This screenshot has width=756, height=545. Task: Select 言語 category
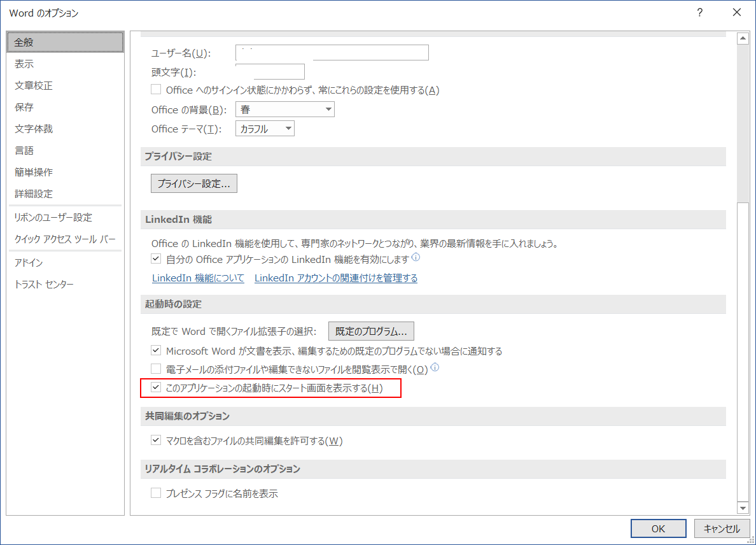pos(65,150)
